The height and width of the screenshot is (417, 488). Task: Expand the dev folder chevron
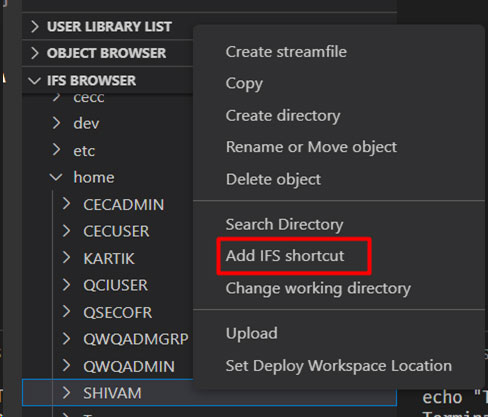coord(57,123)
